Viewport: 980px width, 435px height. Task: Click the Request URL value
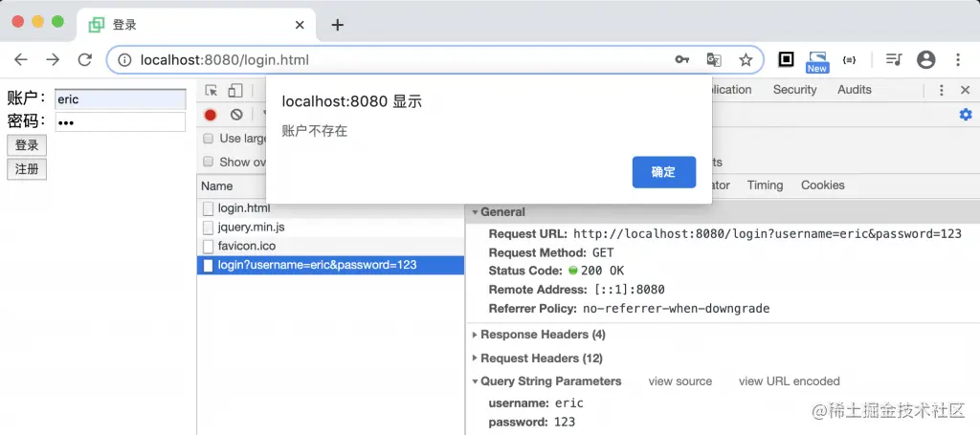(x=767, y=234)
